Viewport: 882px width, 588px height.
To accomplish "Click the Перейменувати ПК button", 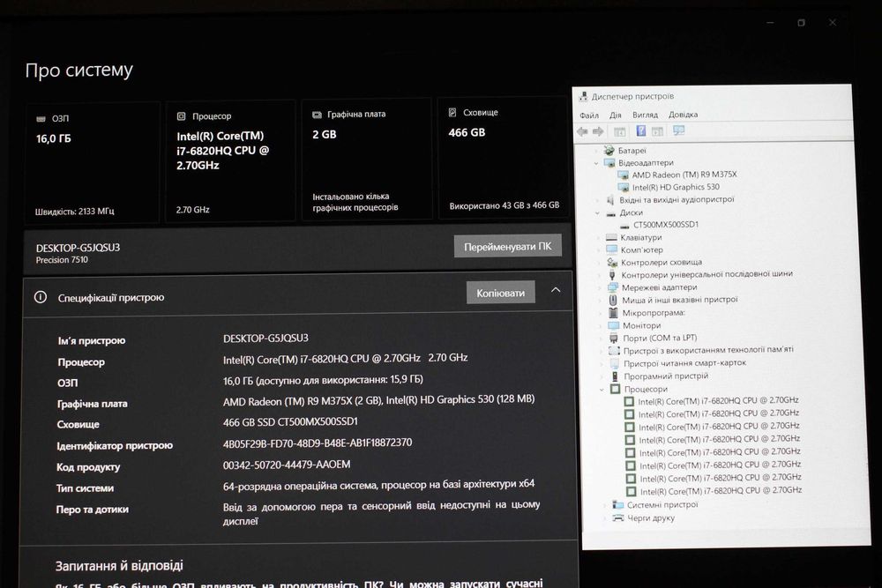I will pos(507,246).
